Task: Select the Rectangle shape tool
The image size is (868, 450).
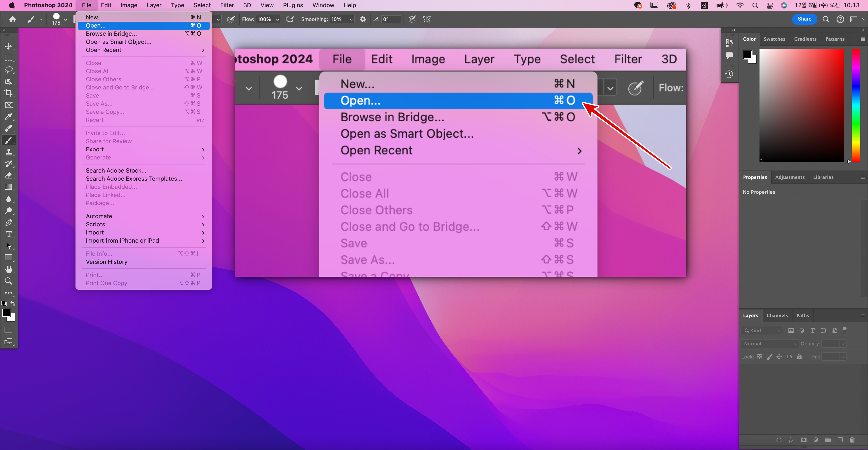Action: pyautogui.click(x=9, y=258)
